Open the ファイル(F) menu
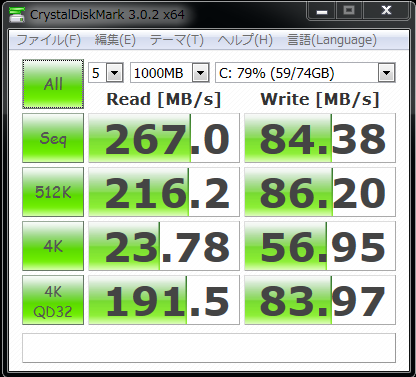Image resolution: width=416 pixels, height=377 pixels. 49,40
